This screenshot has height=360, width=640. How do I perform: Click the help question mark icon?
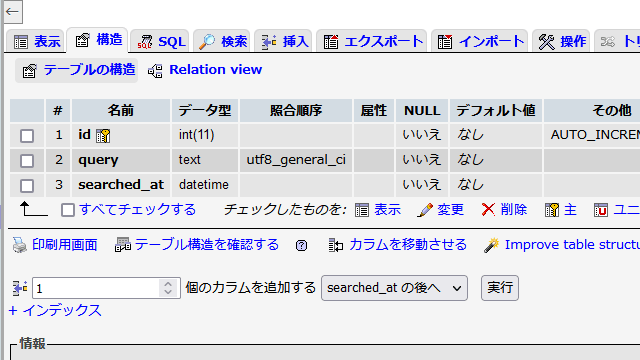[x=302, y=245]
